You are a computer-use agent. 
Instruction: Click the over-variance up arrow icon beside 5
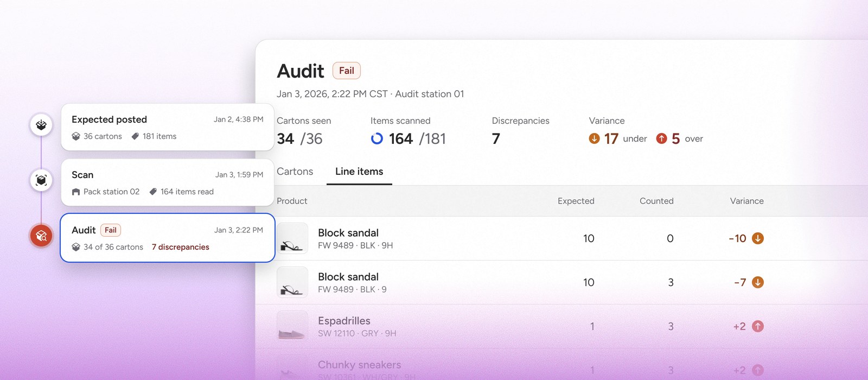coord(662,138)
